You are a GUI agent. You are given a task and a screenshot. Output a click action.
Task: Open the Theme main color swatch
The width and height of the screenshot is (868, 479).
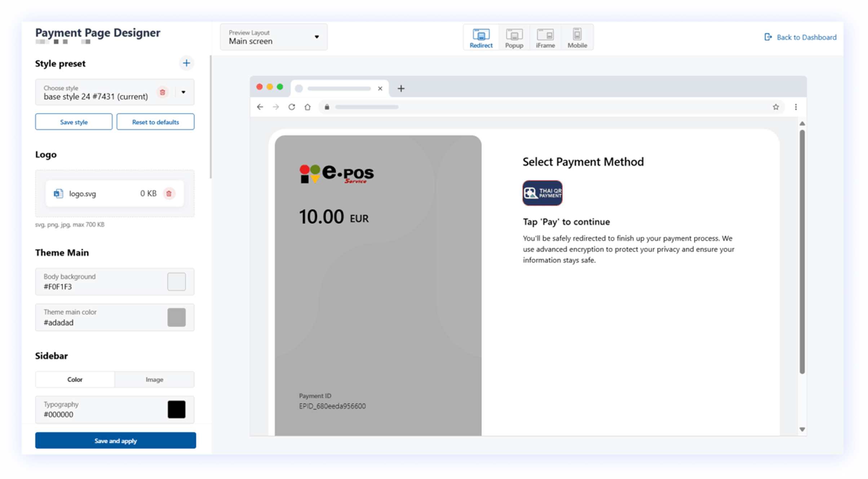(176, 317)
